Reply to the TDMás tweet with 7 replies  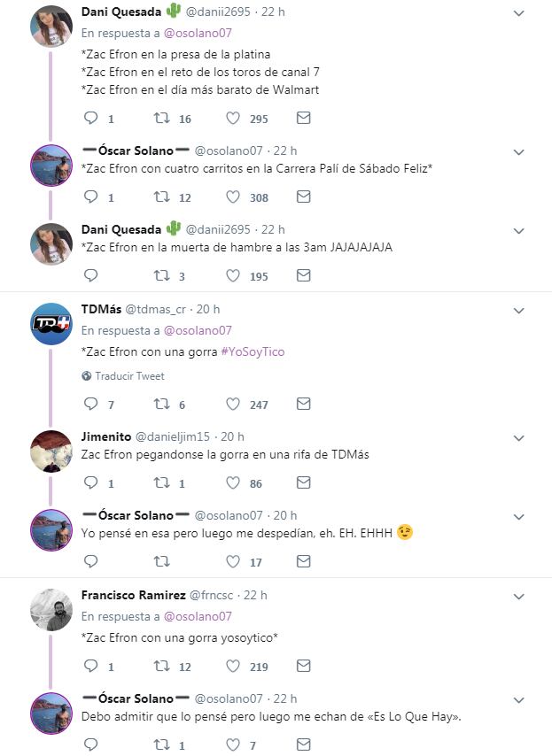(90, 405)
